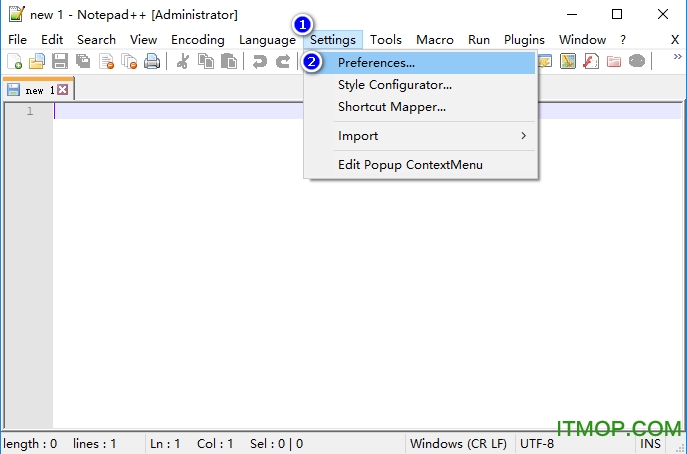Click the Copy toolbar icon
The image size is (687, 454).
[x=206, y=61]
